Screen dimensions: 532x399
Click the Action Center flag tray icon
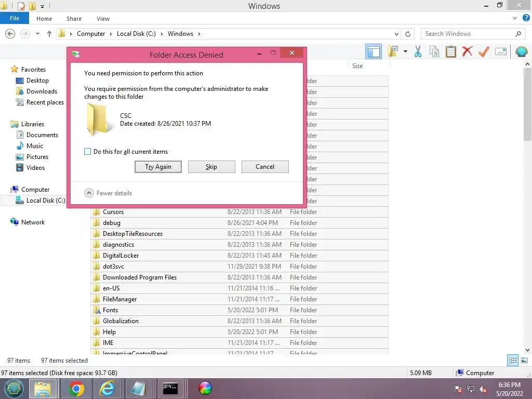458,389
